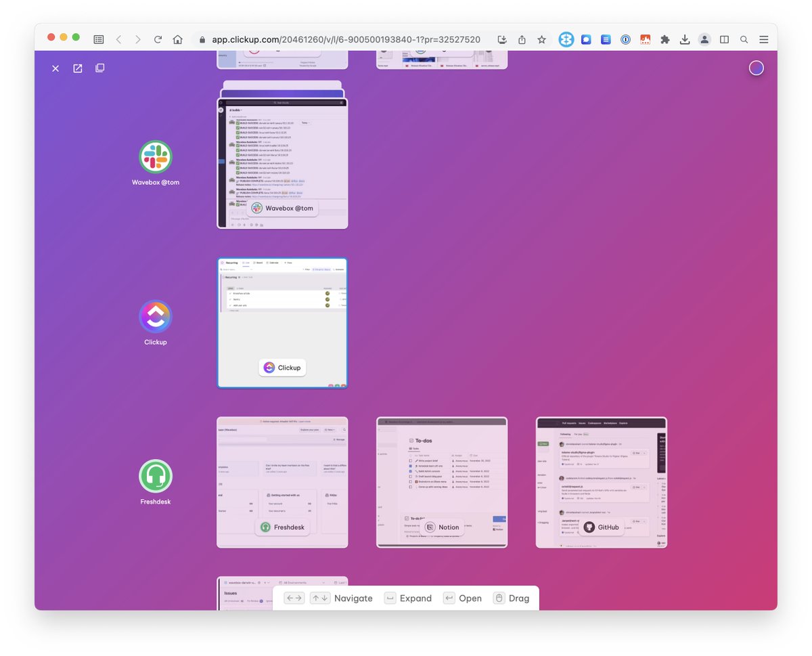Click the Freshdesk thumbnail badge
This screenshot has width=812, height=656.
coord(282,527)
